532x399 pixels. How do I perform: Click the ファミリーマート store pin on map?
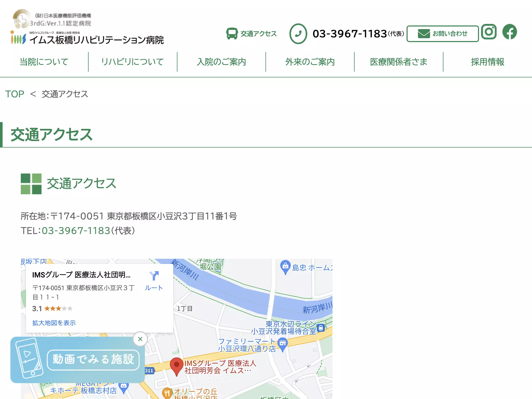coord(283,344)
